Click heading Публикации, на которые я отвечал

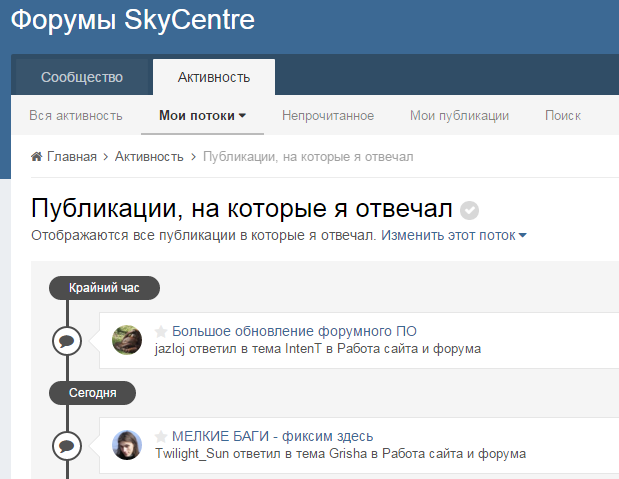[x=242, y=209]
